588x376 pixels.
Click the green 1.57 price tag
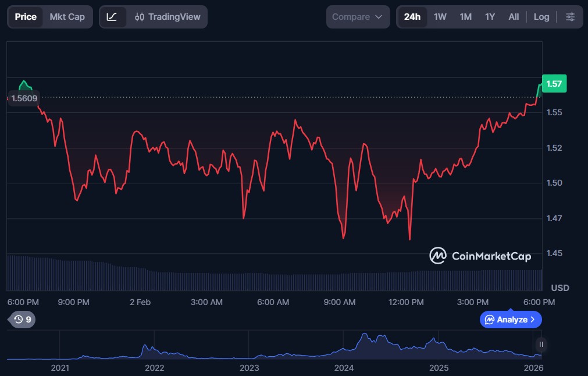pos(554,84)
